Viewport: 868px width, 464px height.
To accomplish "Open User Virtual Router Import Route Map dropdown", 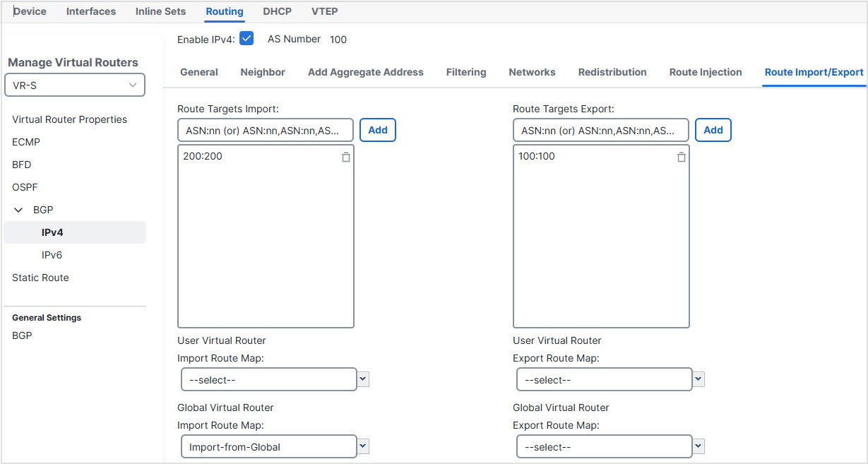I will (362, 379).
